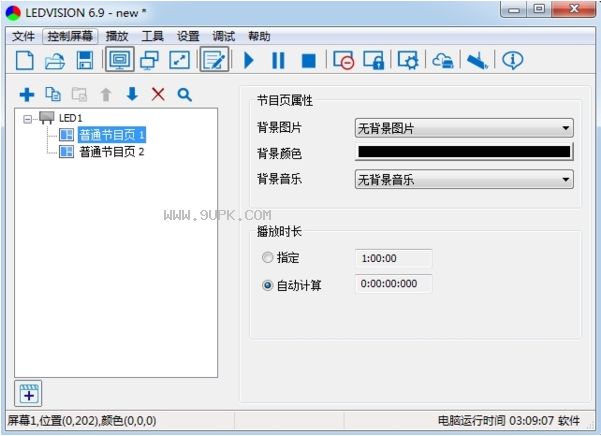
Task: Select the 自动计算 radio button
Action: click(x=267, y=285)
